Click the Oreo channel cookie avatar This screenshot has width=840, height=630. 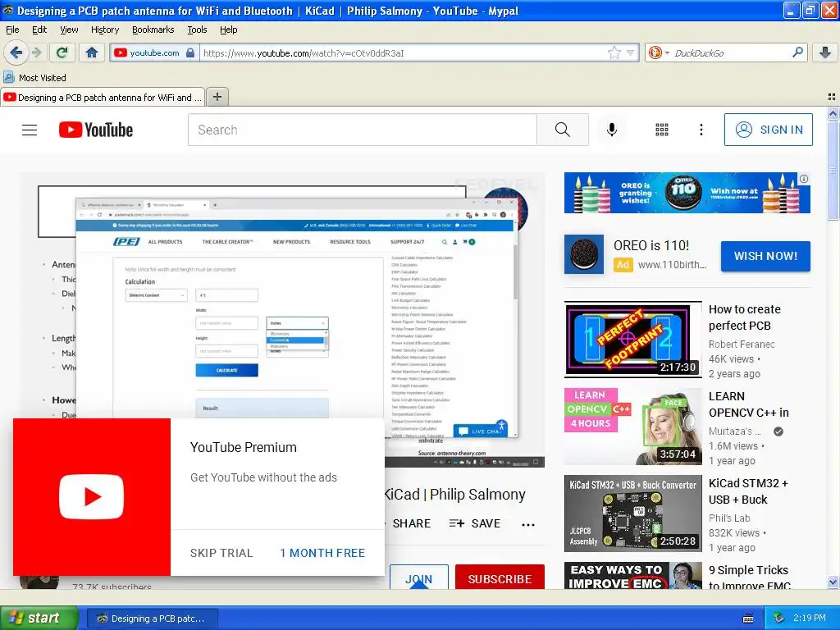(584, 254)
